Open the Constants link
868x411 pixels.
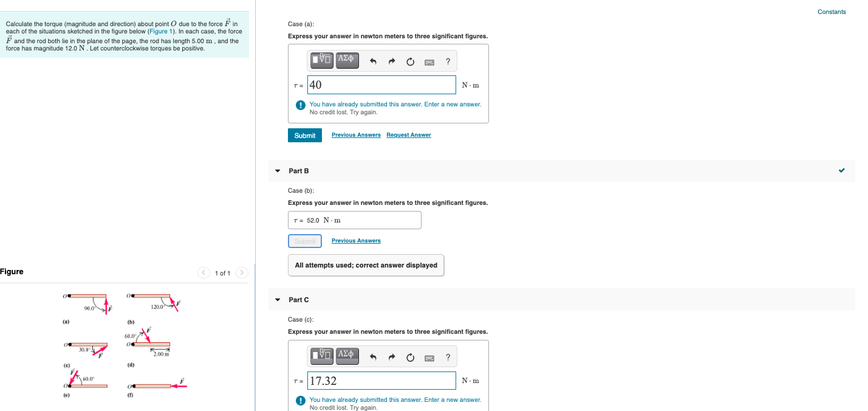[831, 12]
